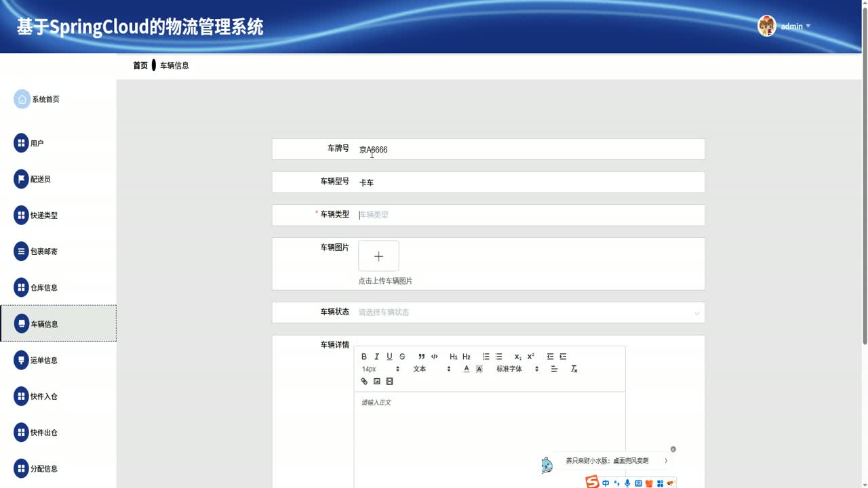
Task: Open the text background color picker
Action: pos(479,369)
